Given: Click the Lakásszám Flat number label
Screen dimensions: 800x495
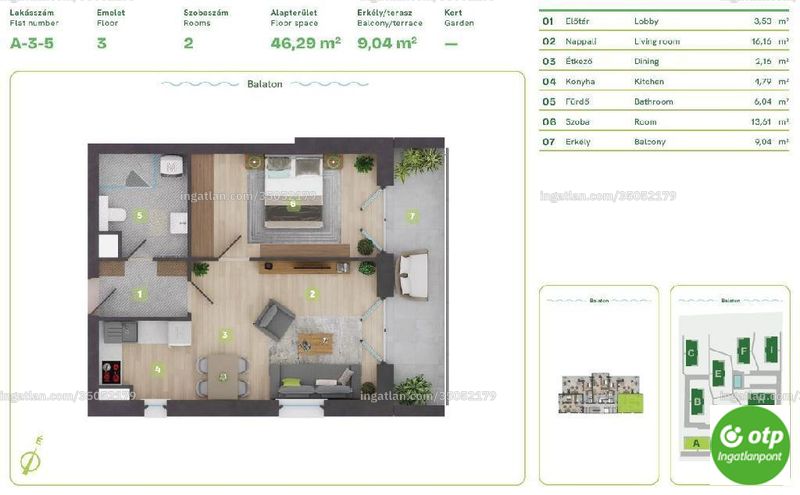Looking at the screenshot, I should (x=34, y=18).
